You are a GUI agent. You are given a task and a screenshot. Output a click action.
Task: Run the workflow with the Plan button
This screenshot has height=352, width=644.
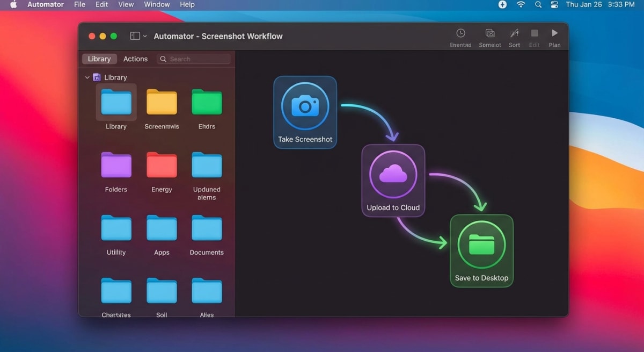554,33
